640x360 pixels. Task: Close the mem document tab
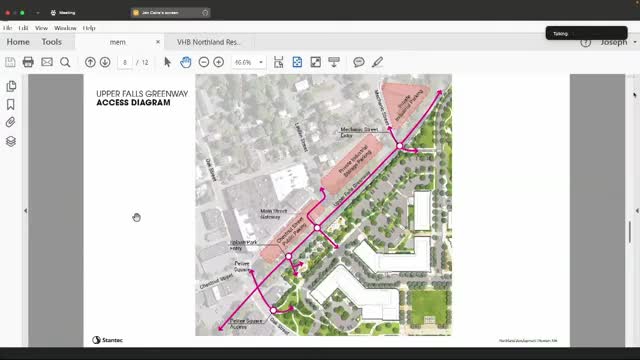coord(158,42)
